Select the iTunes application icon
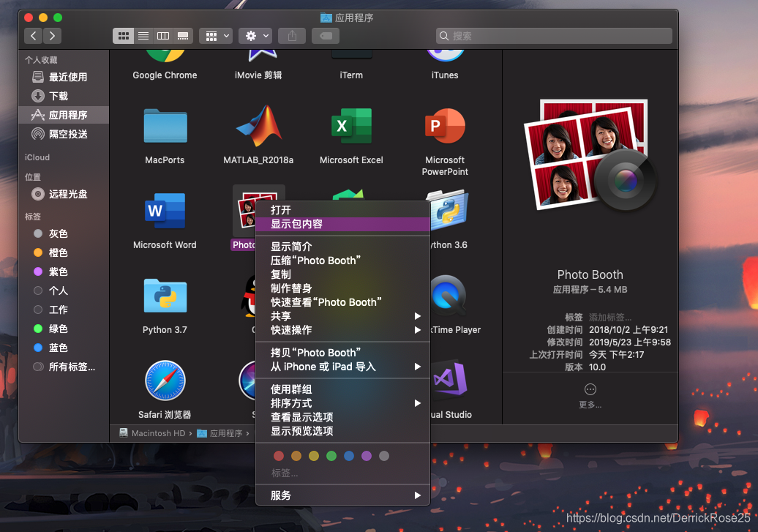 point(445,55)
